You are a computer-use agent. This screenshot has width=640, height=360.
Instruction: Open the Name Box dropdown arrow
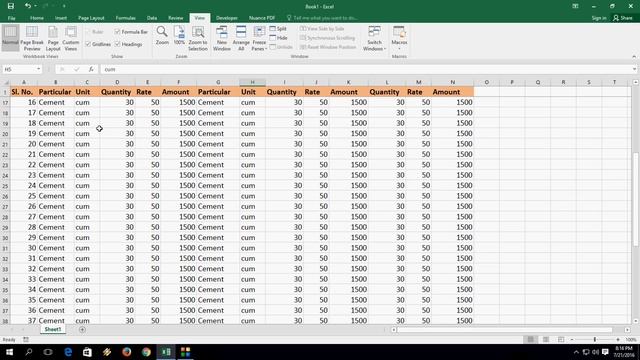coord(38,69)
